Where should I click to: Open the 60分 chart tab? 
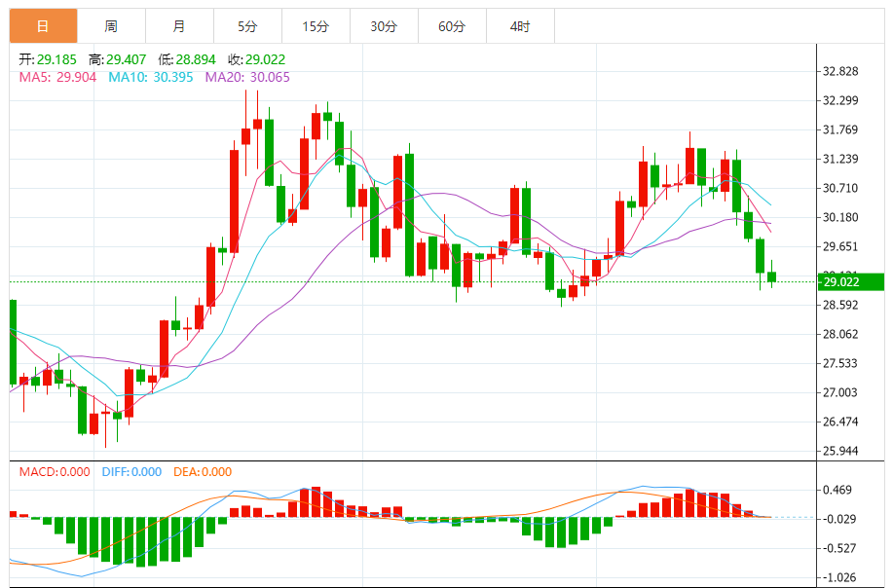tap(452, 26)
